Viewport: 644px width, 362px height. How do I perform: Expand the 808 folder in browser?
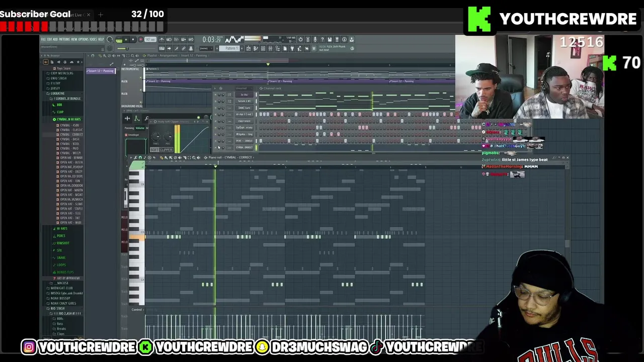click(x=57, y=105)
